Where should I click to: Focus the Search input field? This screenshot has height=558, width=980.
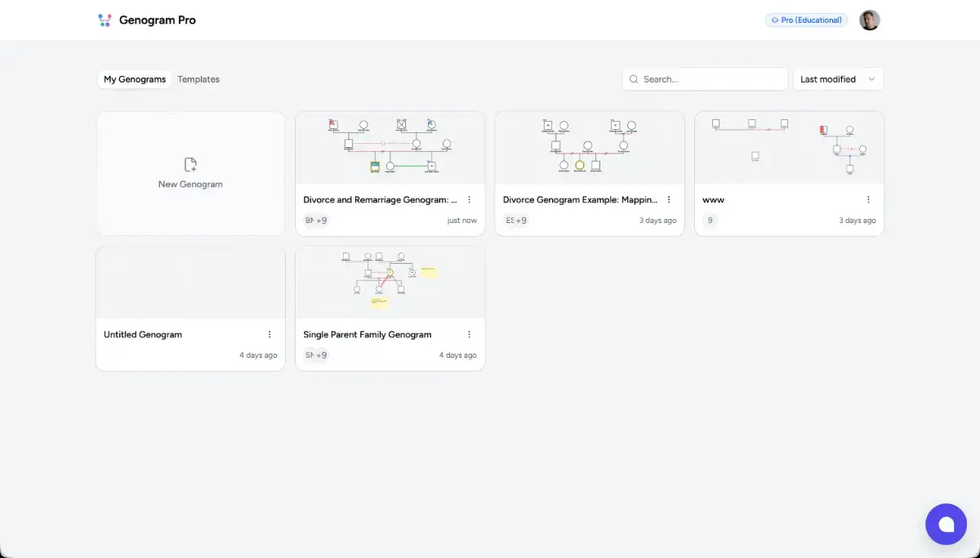point(710,79)
